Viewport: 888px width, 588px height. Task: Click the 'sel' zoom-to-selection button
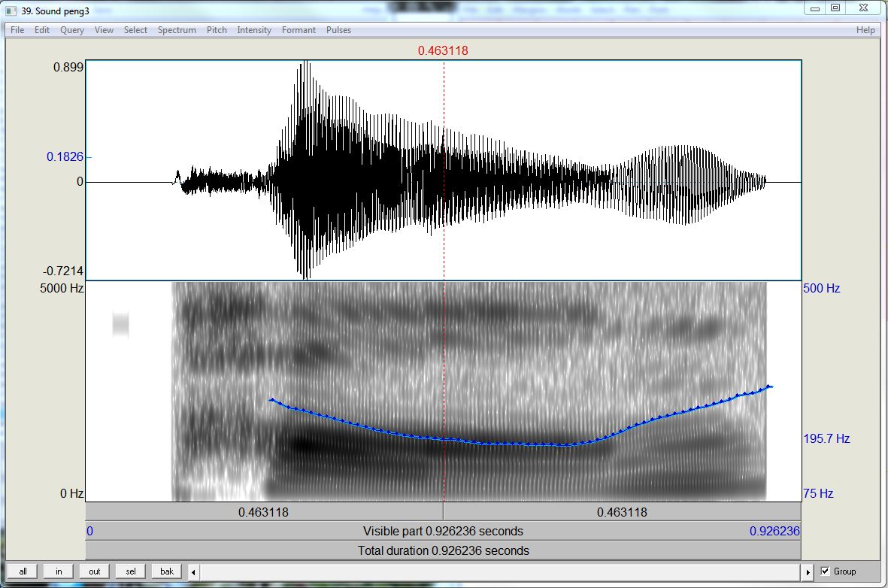130,571
